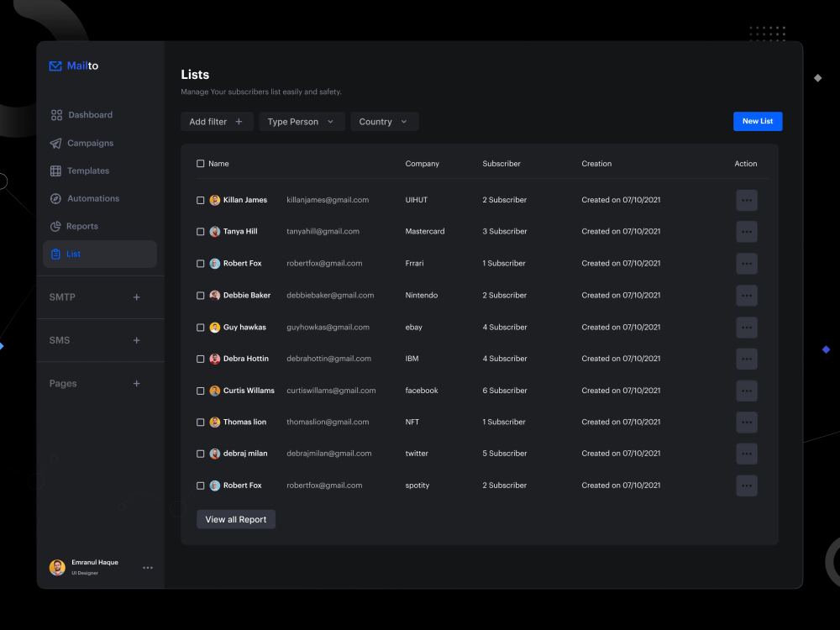
Task: Open action menu for Debra Hottin row
Action: click(746, 359)
